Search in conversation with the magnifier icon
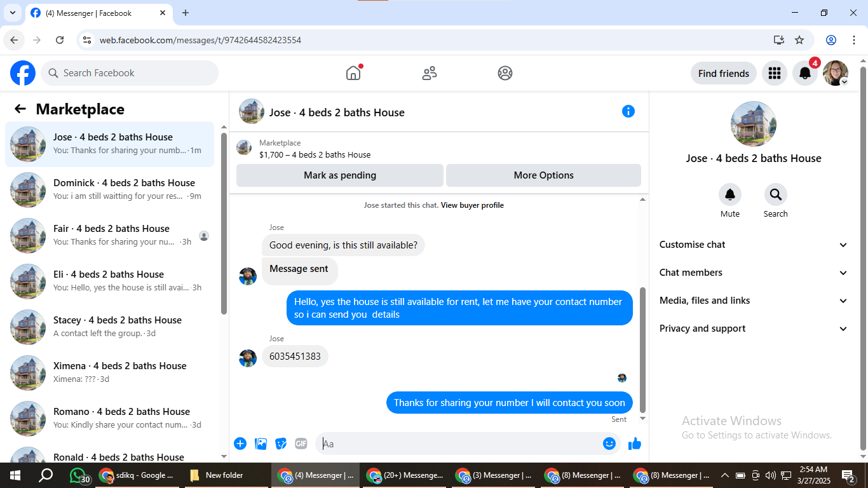Viewport: 868px width, 488px height. click(x=775, y=194)
